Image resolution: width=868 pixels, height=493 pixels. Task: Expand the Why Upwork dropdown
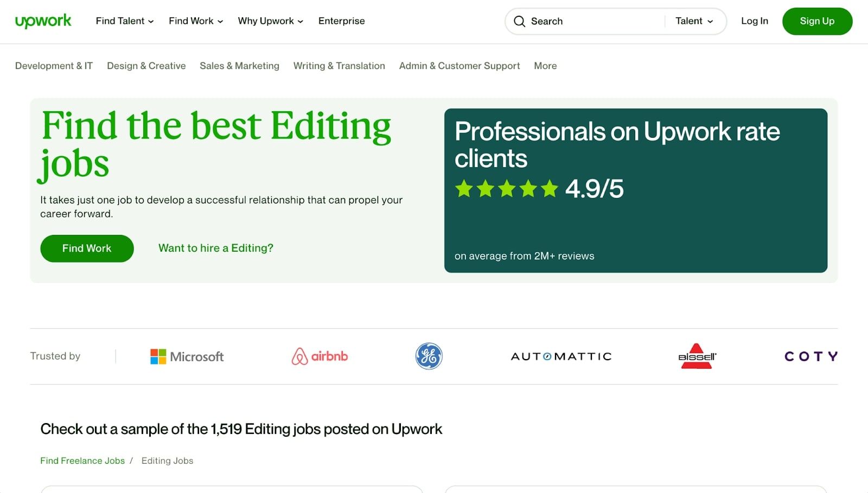click(270, 21)
